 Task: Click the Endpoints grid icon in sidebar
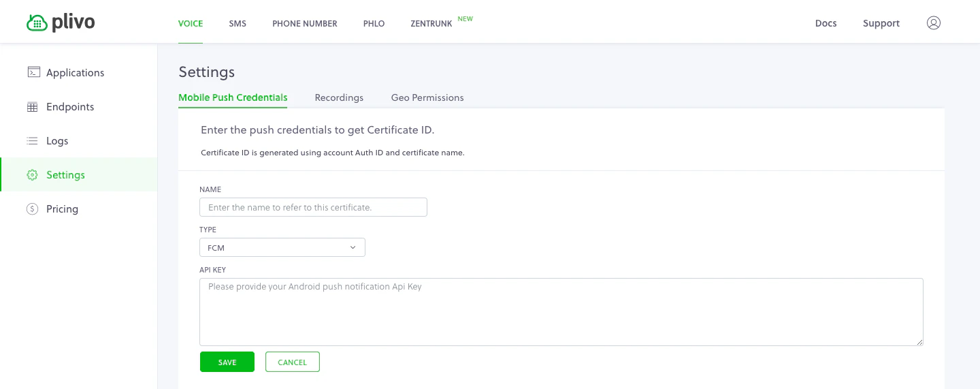tap(32, 107)
